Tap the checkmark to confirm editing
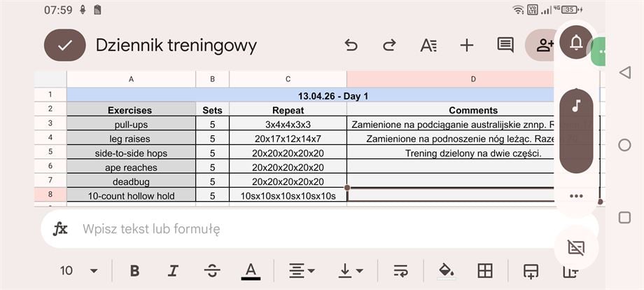The width and height of the screenshot is (644, 290). (65, 46)
